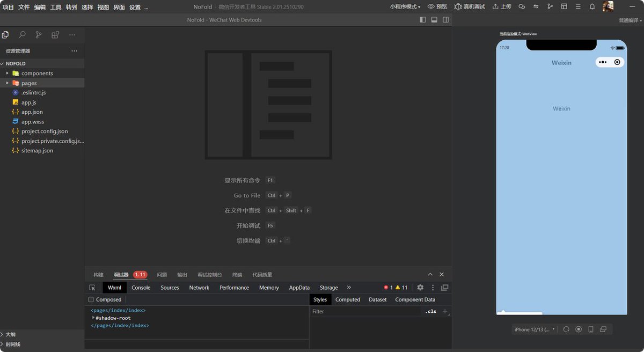Toggle the bottom panel layout icon
This screenshot has width=644, height=352.
434,20
